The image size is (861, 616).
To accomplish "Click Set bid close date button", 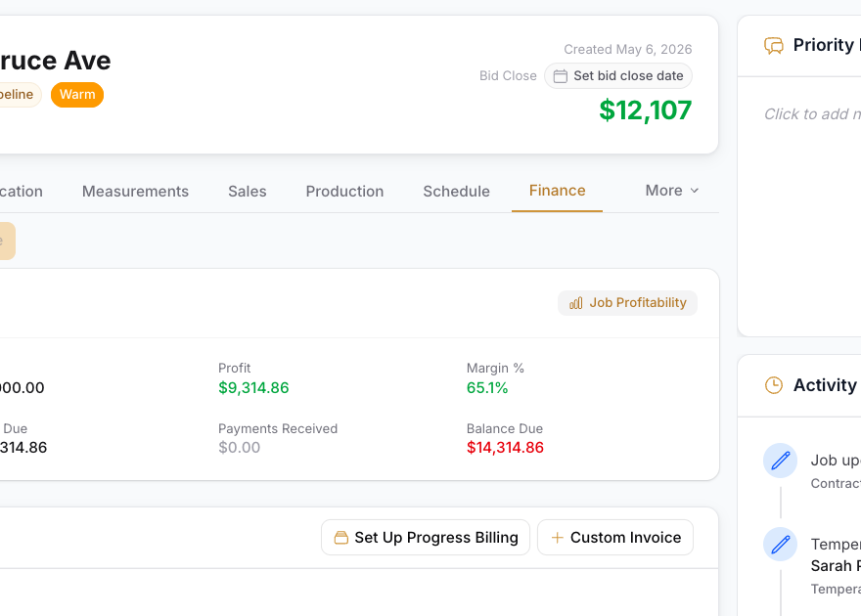I will 618,75.
